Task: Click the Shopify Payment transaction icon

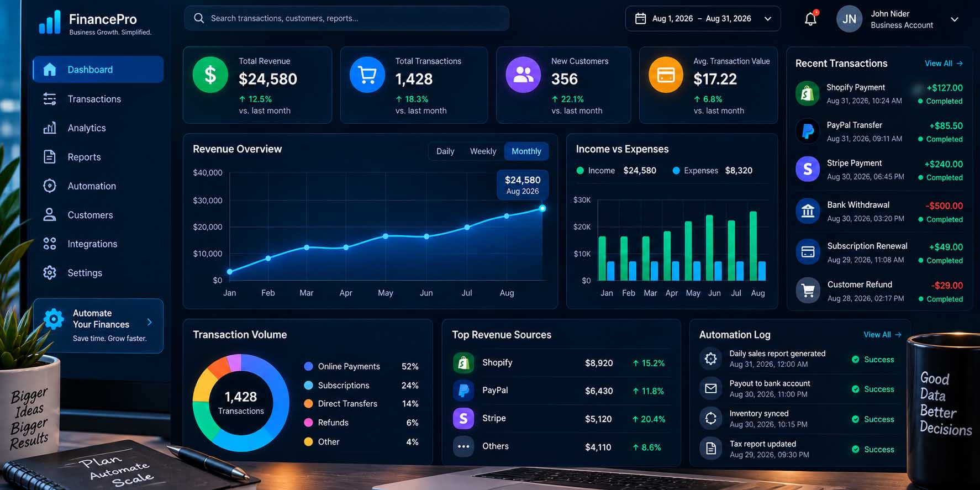Action: pos(807,93)
